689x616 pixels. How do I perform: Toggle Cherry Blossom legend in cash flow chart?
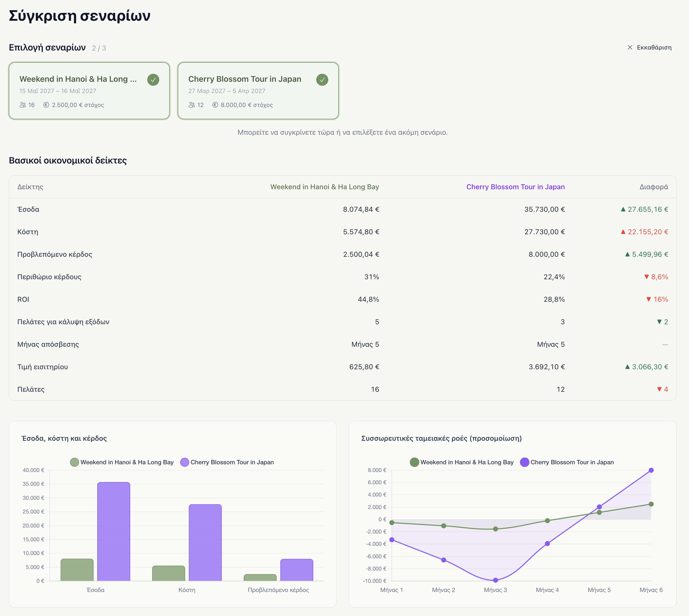[567, 462]
